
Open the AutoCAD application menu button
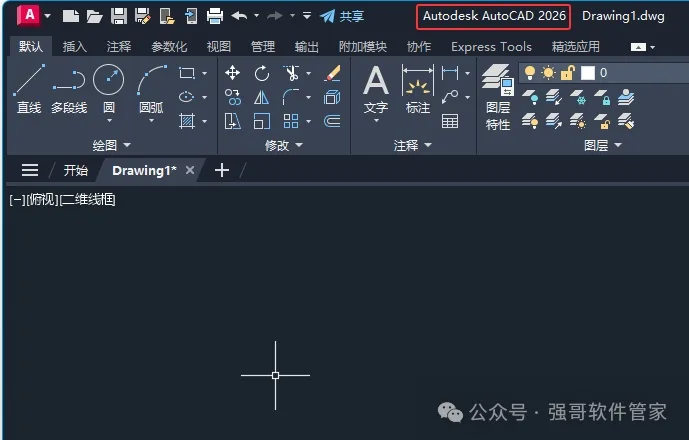click(x=29, y=16)
